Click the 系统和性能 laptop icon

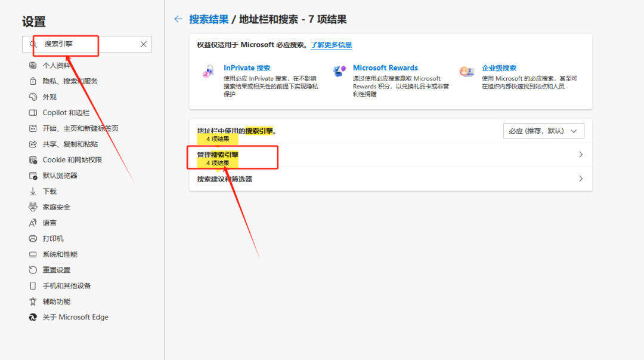point(33,254)
